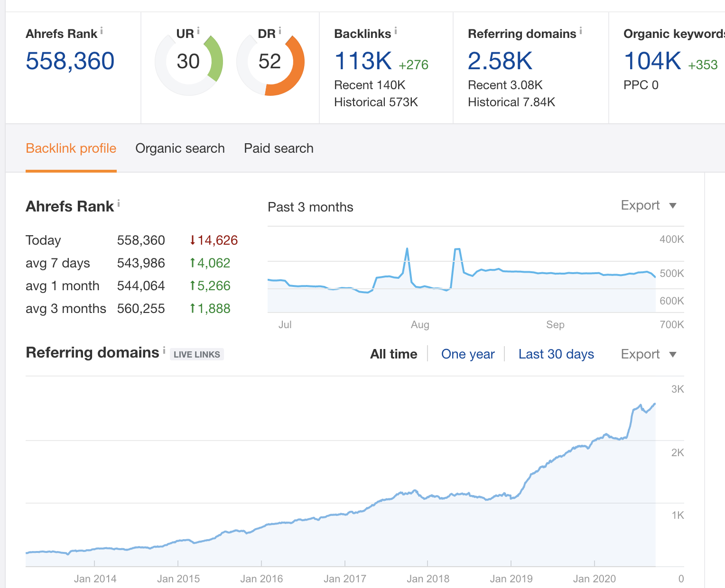Viewport: 725px width, 588px height.
Task: Click the Jan 2020 axis label
Action: (595, 579)
